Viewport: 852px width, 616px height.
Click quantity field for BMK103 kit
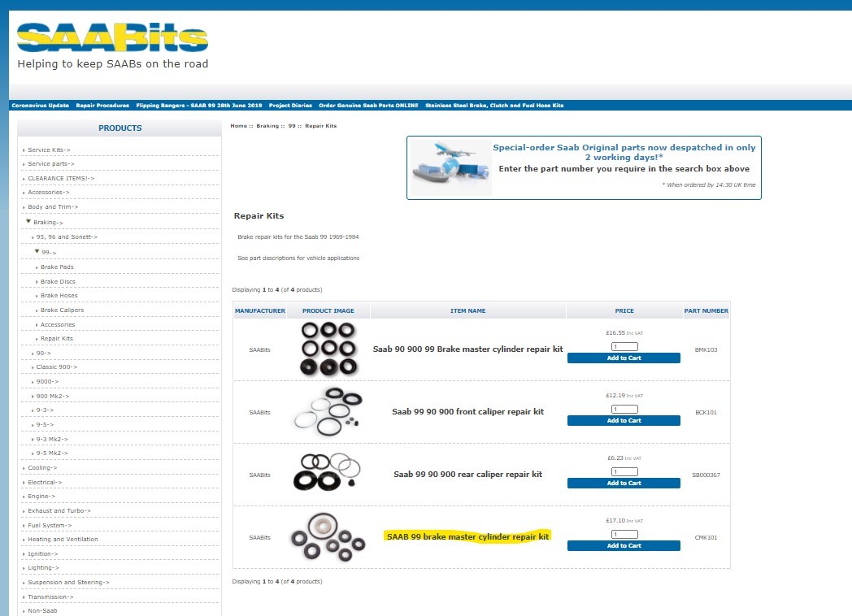coord(624,346)
